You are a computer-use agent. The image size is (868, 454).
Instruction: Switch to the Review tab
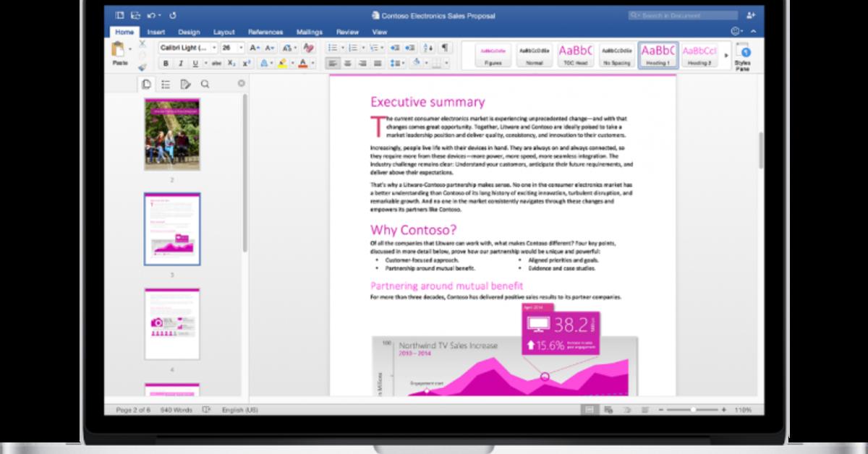(x=347, y=32)
